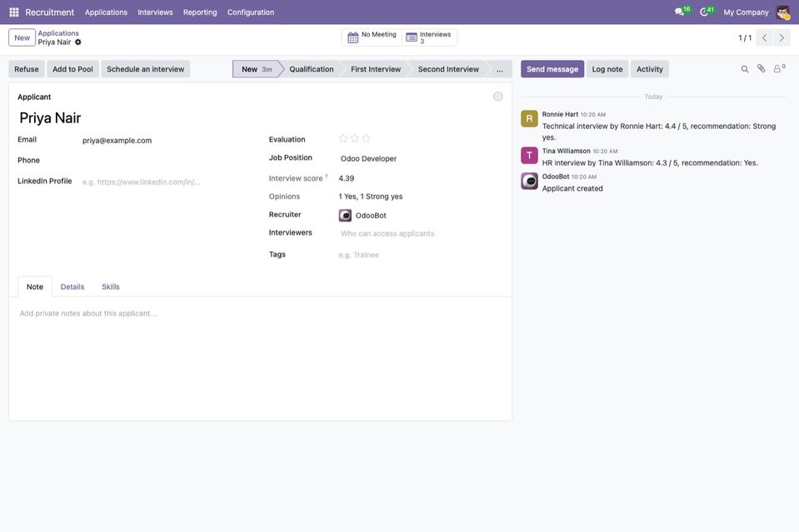The height and width of the screenshot is (532, 799).
Task: Open the Interviewers selection field
Action: pos(420,234)
